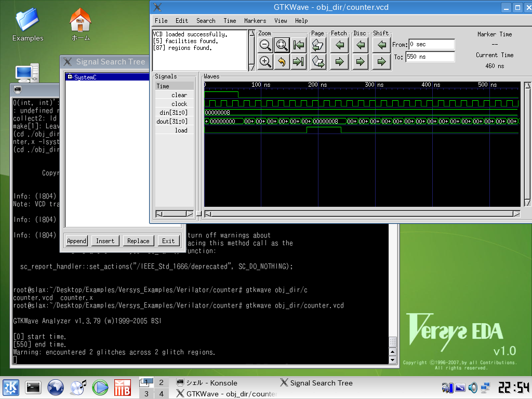The image size is (532, 399).
Task: Click the Replace button in Signal Search Tree
Action: tap(138, 241)
